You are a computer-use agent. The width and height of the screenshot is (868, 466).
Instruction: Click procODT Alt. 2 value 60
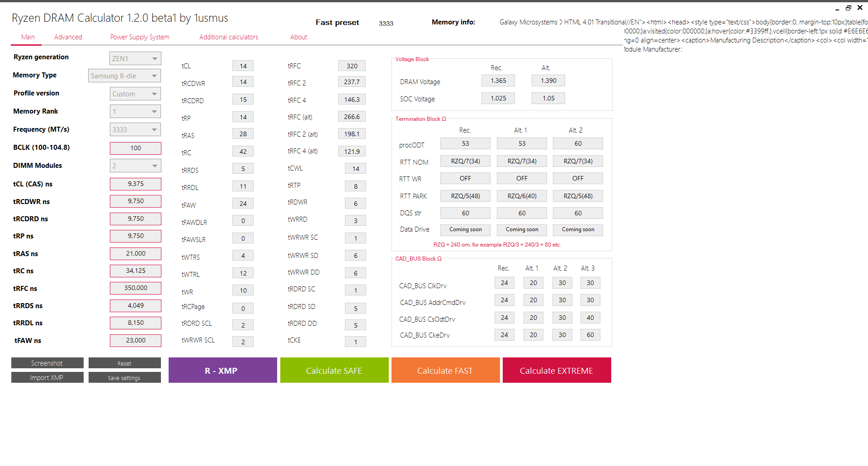click(x=578, y=143)
